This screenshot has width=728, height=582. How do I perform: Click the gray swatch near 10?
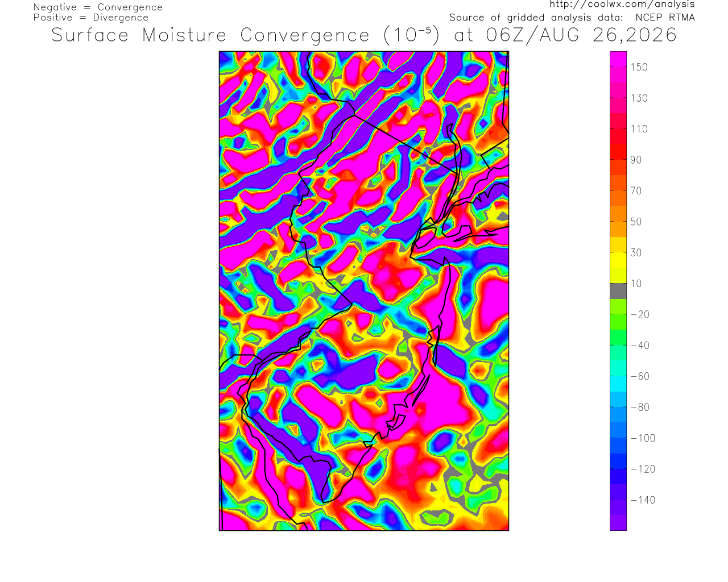click(x=618, y=291)
